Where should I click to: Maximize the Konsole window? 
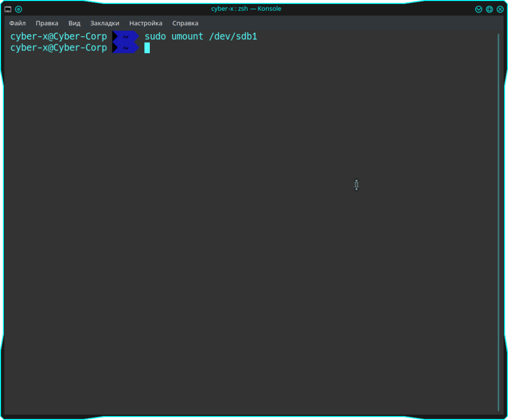pyautogui.click(x=489, y=9)
